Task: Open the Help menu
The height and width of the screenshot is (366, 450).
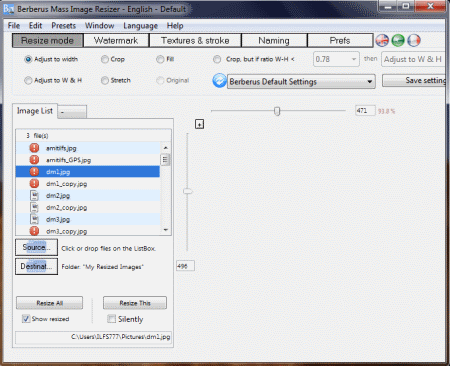Action: (x=175, y=26)
